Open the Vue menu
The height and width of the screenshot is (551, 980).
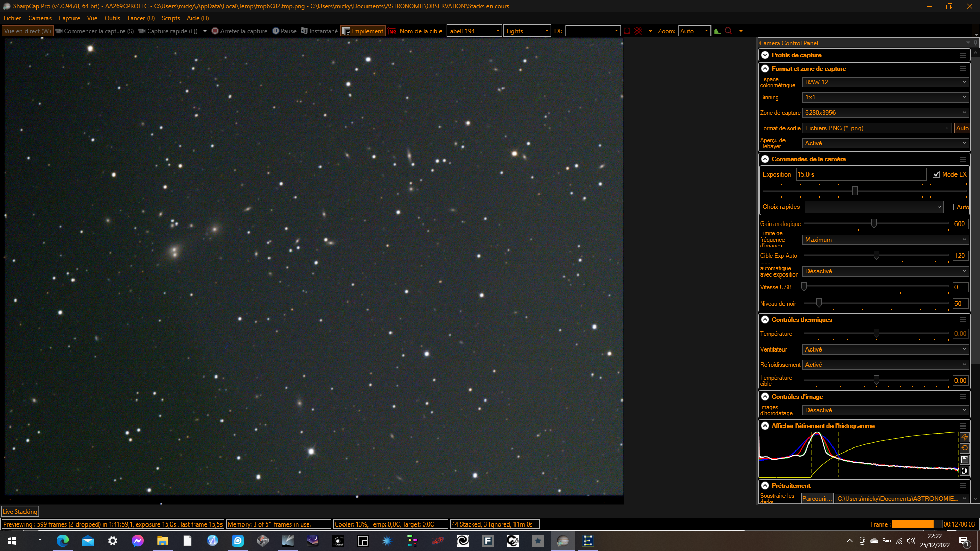click(x=92, y=18)
